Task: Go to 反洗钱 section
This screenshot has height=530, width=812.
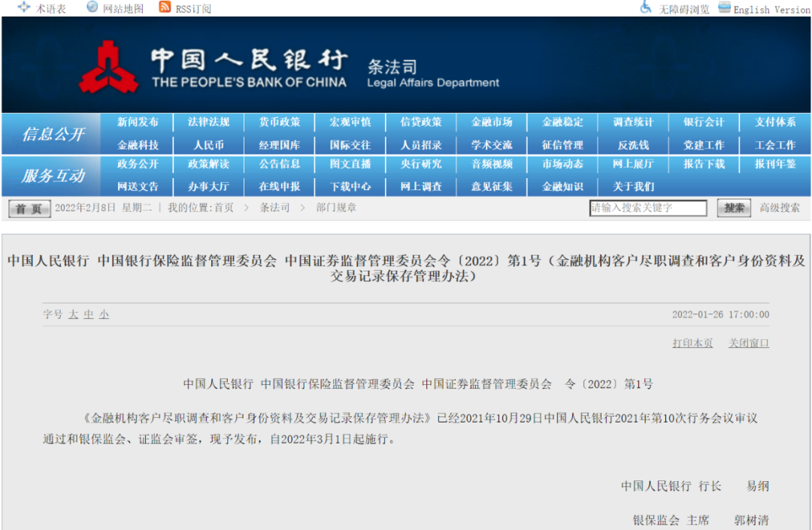Action: (633, 145)
